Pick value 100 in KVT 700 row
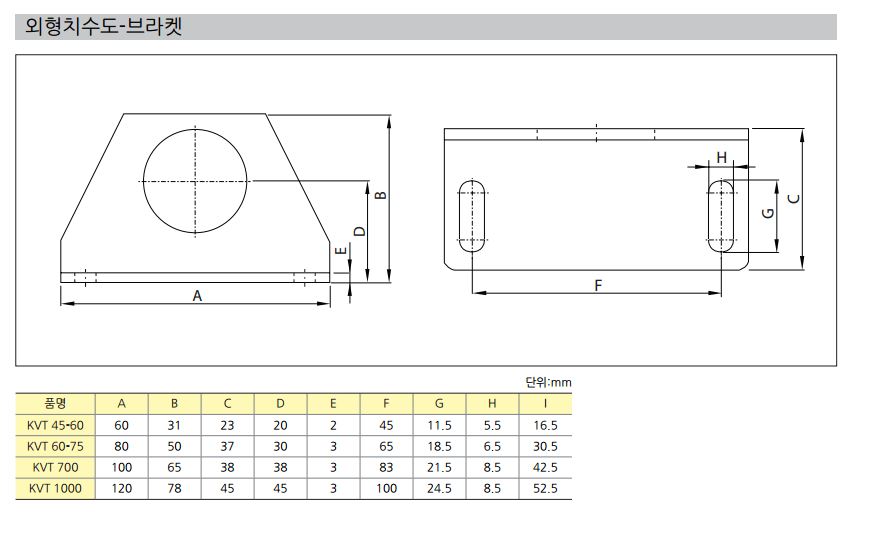 tap(122, 467)
